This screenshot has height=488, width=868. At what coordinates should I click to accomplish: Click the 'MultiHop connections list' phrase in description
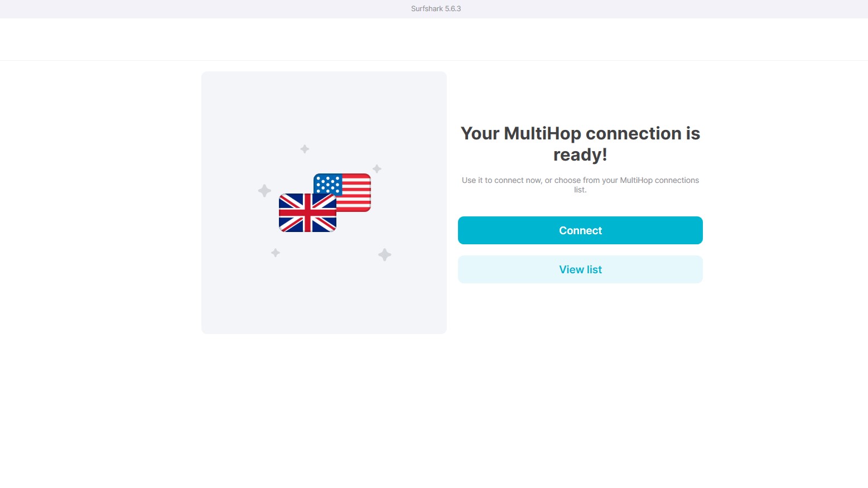click(x=636, y=185)
